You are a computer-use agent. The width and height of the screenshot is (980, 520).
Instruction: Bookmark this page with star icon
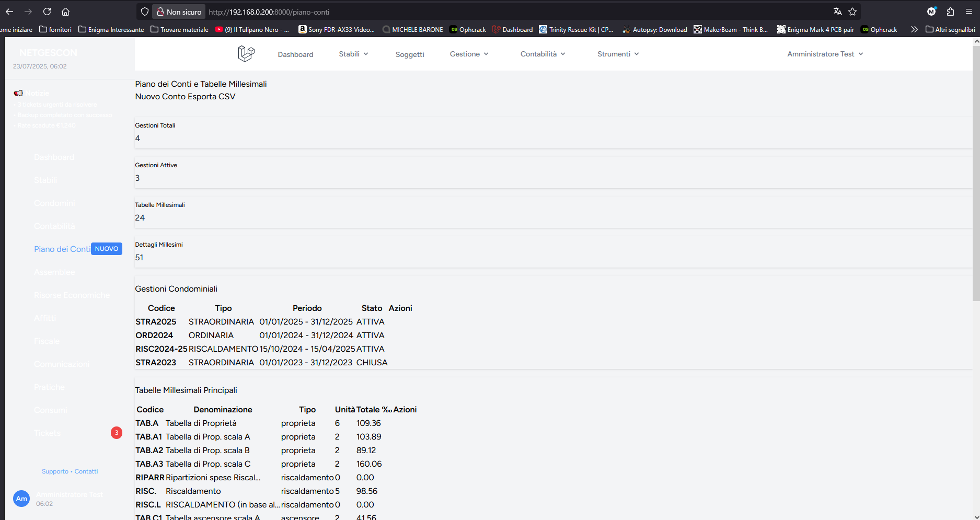tap(852, 11)
